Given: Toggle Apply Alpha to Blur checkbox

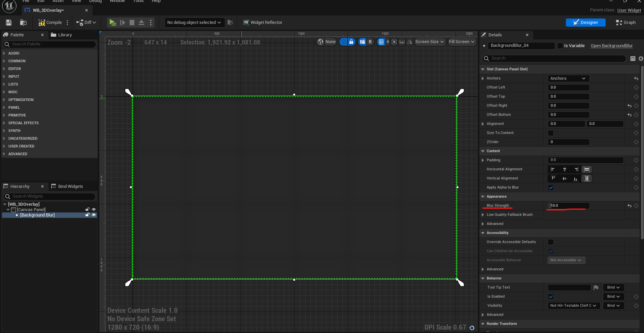Looking at the screenshot, I should 551,188.
